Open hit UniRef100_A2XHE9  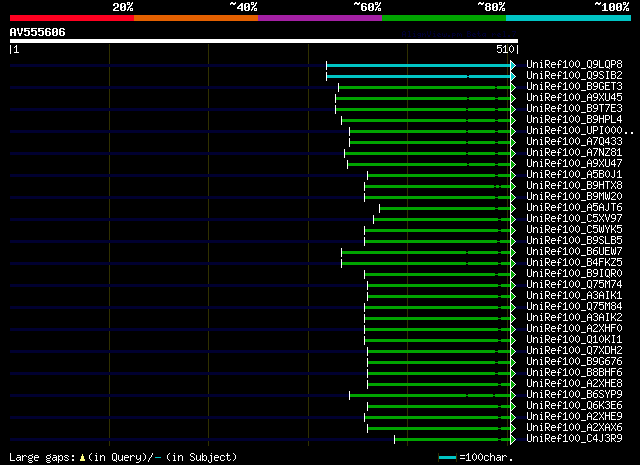[x=574, y=417]
